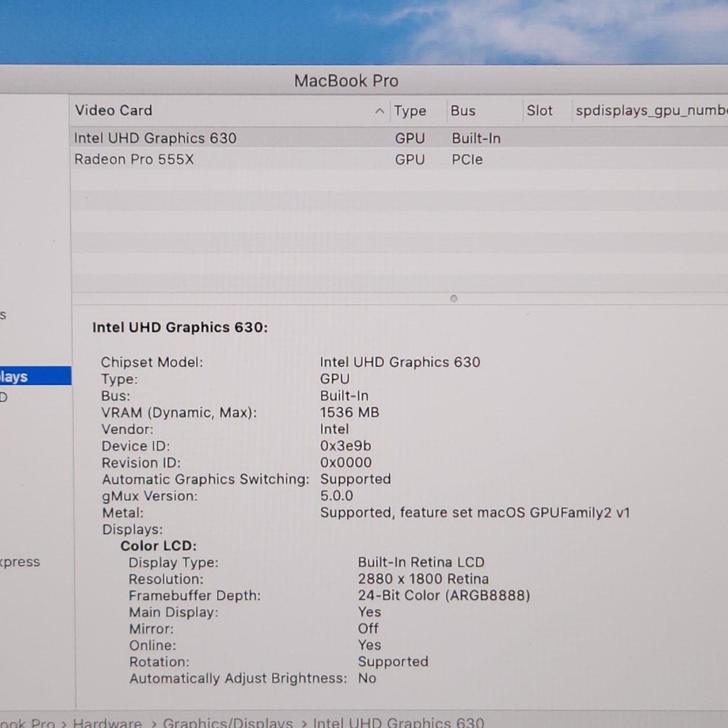The width and height of the screenshot is (728, 728).
Task: Select the Radeon Pro 555X table row
Action: click(x=134, y=160)
